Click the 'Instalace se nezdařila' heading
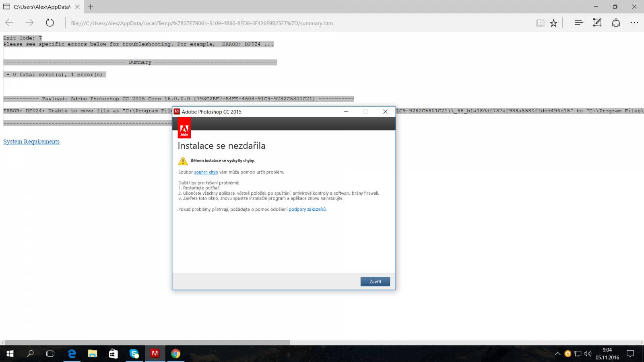Viewport: 644px width, 362px height. tap(221, 146)
